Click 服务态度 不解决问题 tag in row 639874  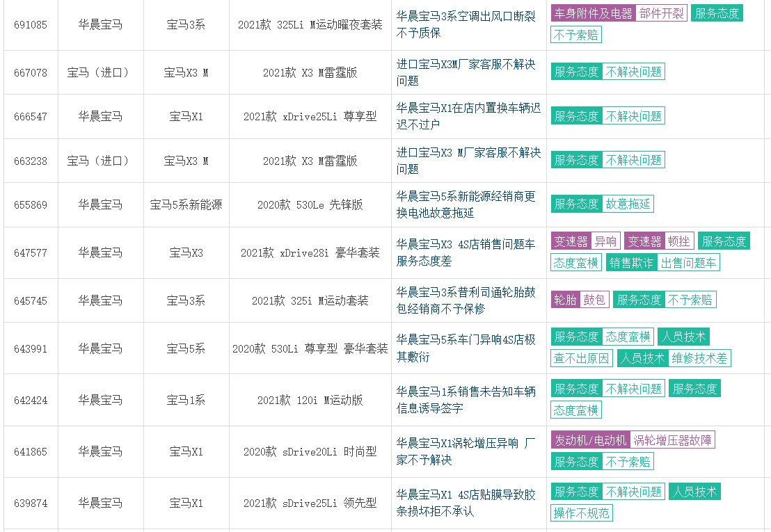tap(607, 492)
